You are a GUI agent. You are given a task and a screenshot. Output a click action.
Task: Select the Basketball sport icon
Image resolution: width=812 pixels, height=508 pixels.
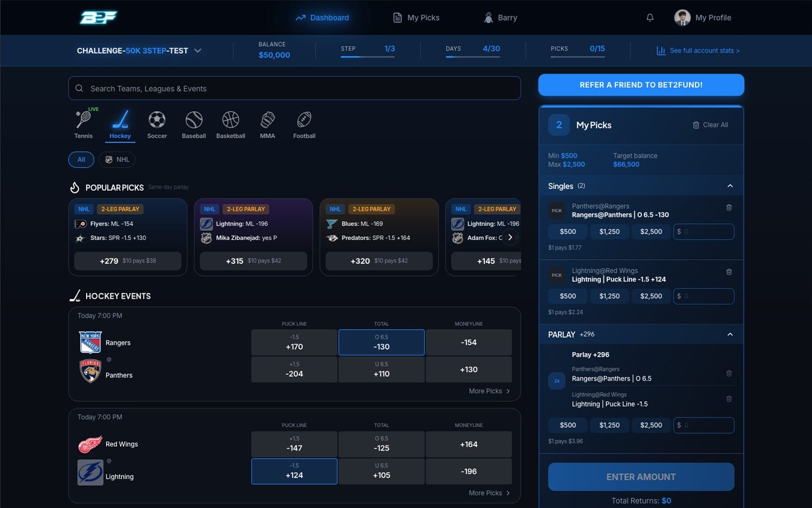(231, 125)
